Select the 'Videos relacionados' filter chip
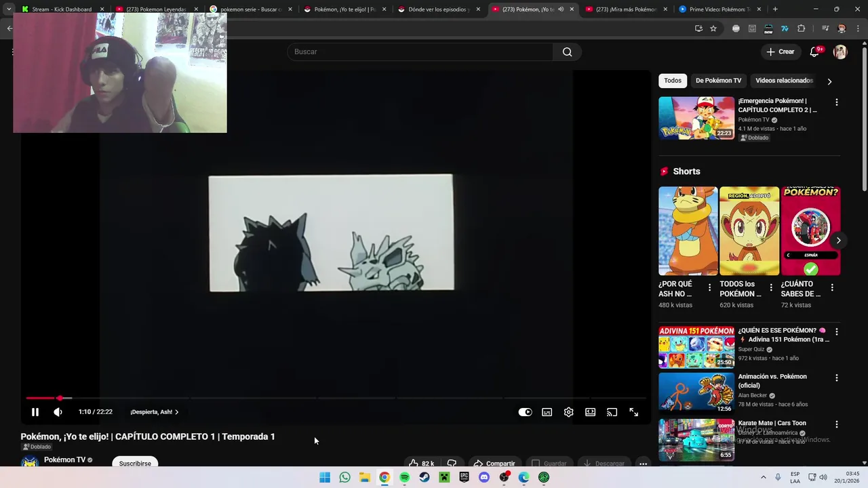 (x=784, y=81)
